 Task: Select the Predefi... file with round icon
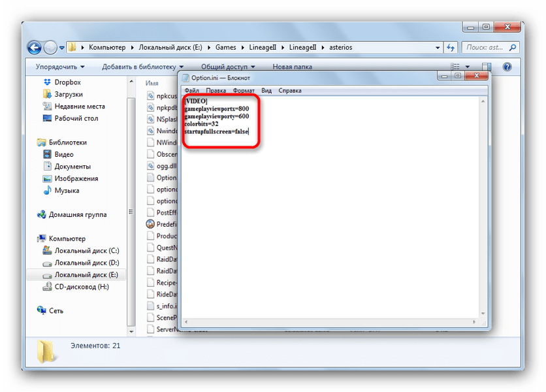coord(162,224)
